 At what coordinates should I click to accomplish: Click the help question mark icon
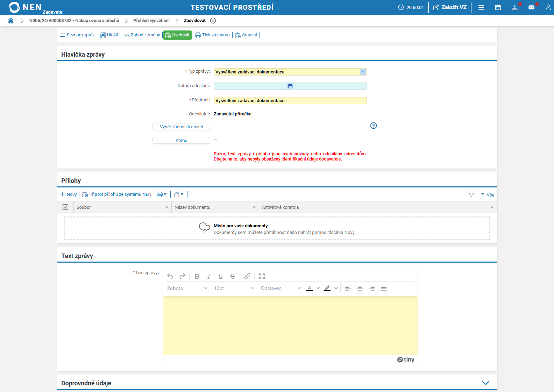tap(373, 126)
